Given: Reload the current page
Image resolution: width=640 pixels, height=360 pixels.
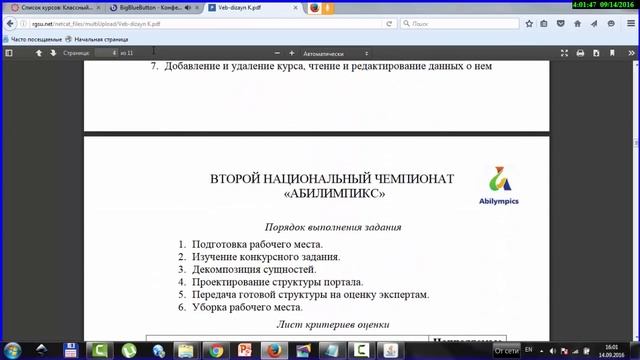Looking at the screenshot, I should [389, 24].
